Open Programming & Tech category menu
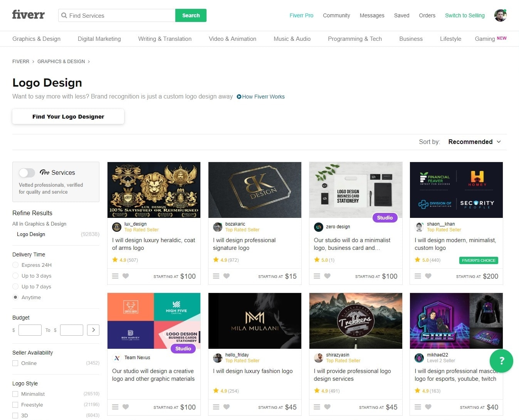Image resolution: width=519 pixels, height=420 pixels. click(x=355, y=39)
